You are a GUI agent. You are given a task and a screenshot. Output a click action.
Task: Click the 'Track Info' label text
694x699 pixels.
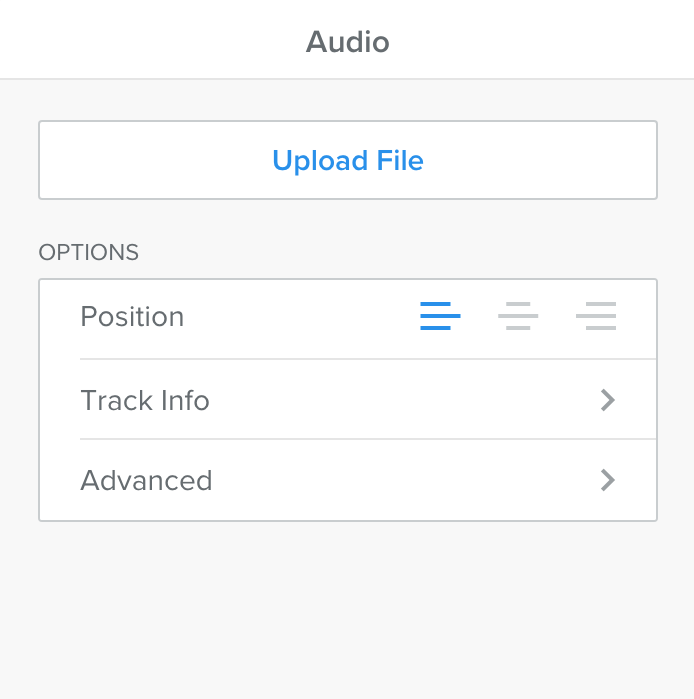coord(145,401)
